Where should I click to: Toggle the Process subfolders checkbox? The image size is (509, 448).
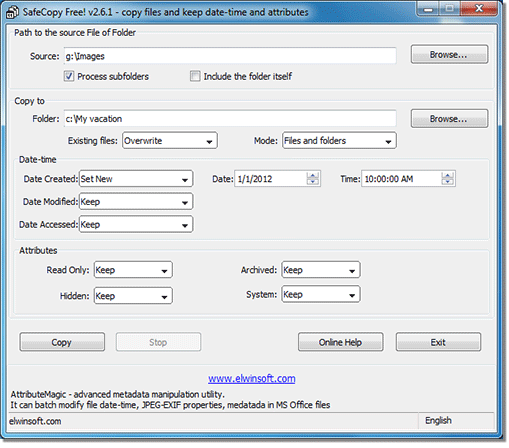click(x=69, y=76)
